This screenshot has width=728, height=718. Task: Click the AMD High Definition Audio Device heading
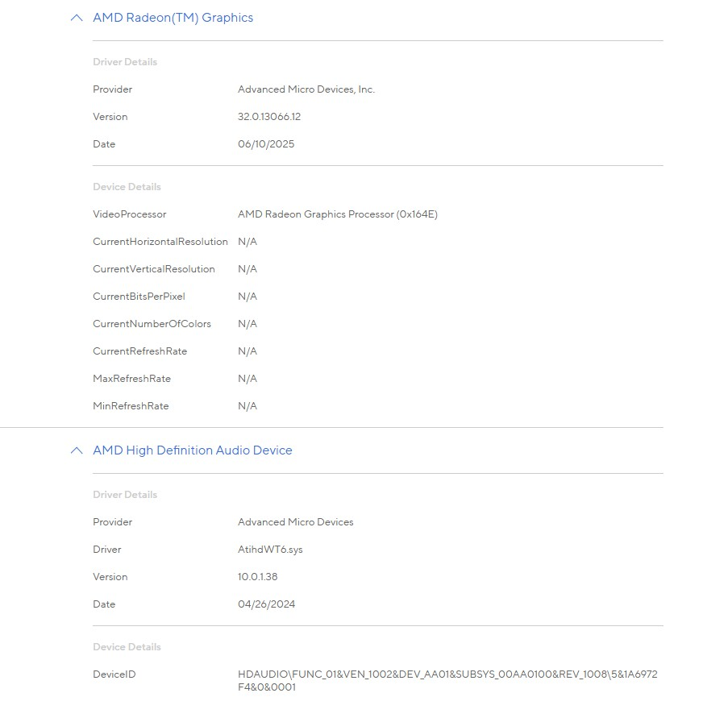192,450
